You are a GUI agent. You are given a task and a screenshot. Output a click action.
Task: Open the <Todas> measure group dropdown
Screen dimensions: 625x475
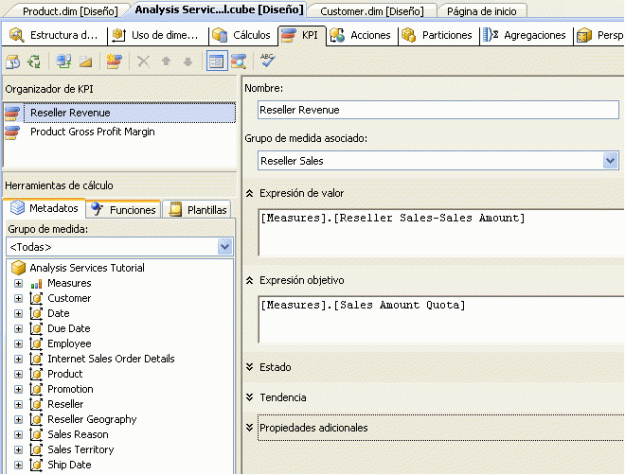pyautogui.click(x=225, y=246)
